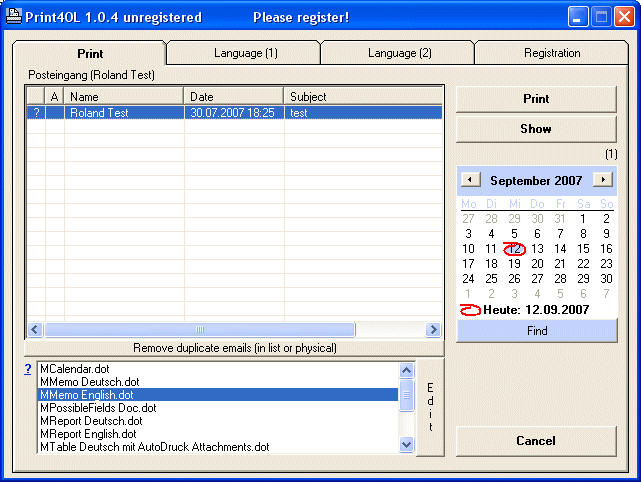The height and width of the screenshot is (482, 641).
Task: Select September 26 in the calendar
Action: [x=514, y=279]
